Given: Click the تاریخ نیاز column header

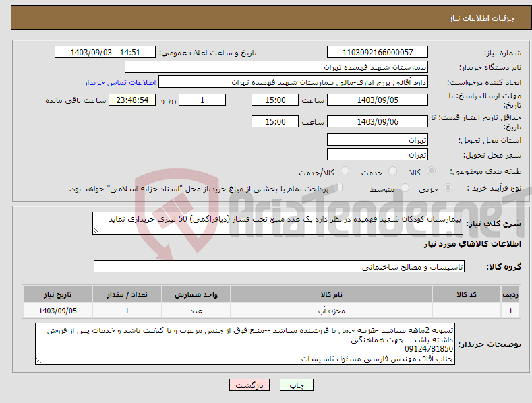Looking at the screenshot, I should (x=57, y=294).
